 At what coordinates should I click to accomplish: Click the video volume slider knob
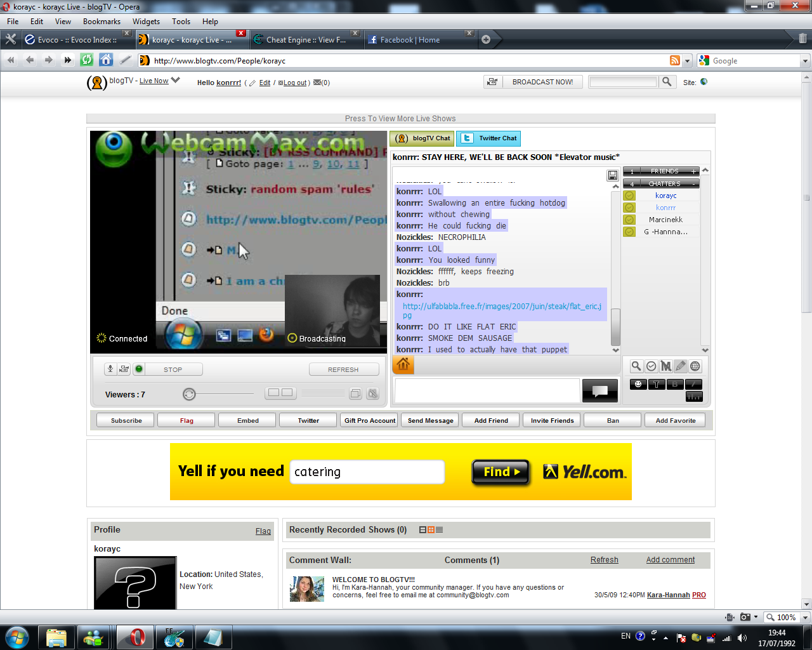point(189,394)
